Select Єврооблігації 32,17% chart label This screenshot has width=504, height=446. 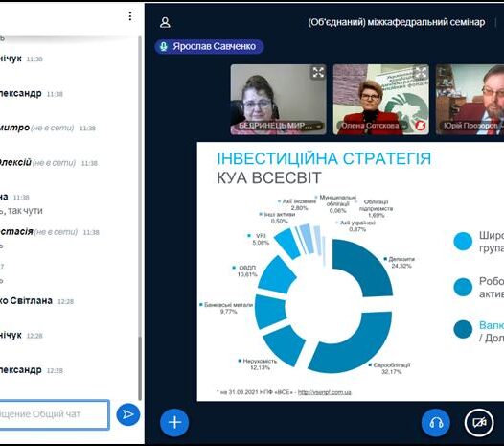(x=391, y=368)
